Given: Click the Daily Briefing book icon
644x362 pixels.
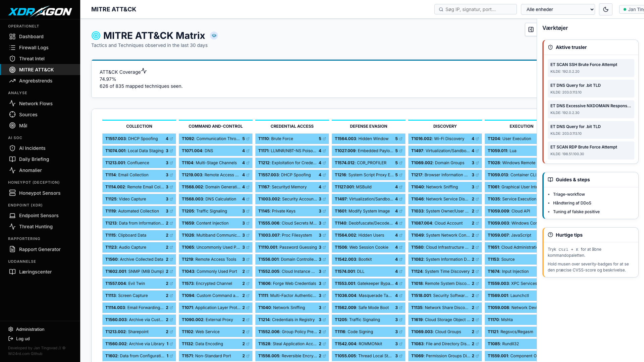Looking at the screenshot, I should pyautogui.click(x=12, y=159).
